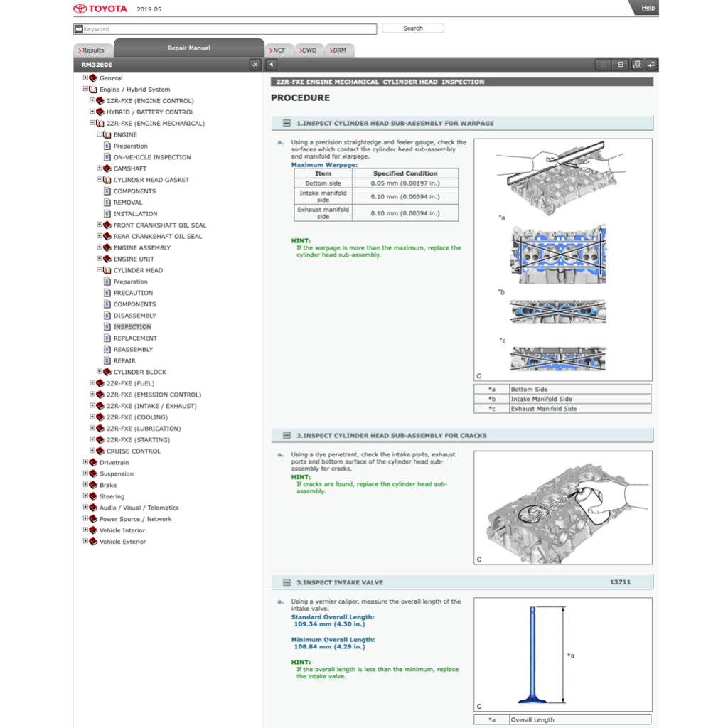Expand the CYLINDER BLOCK tree node
This screenshot has width=728, height=728.
[x=100, y=372]
